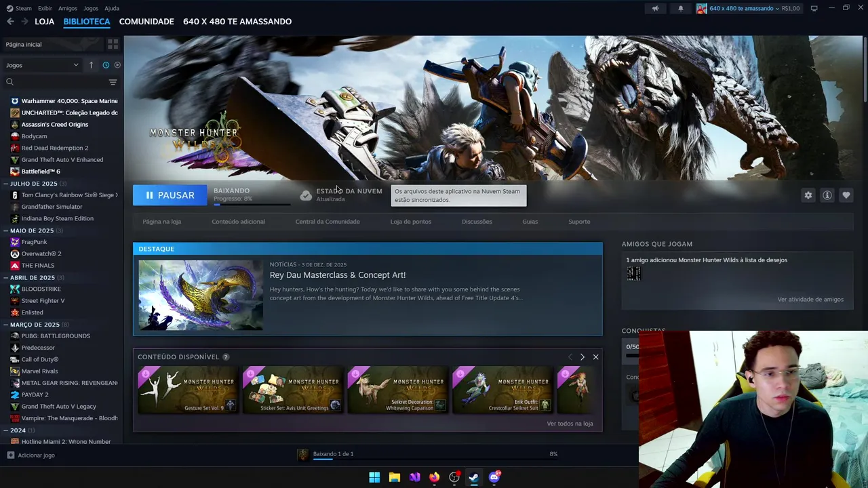Open game settings gear icon
This screenshot has height=488, width=868.
pos(808,195)
